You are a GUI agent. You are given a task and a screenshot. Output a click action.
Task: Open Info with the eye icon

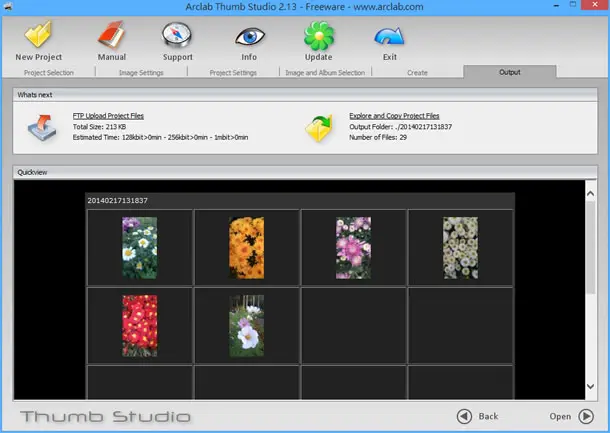tap(250, 37)
